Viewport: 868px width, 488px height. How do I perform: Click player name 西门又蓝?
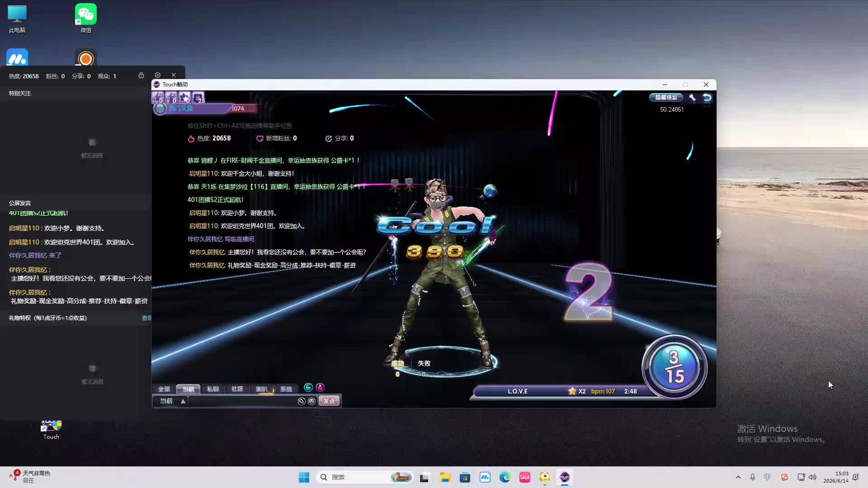pyautogui.click(x=181, y=108)
